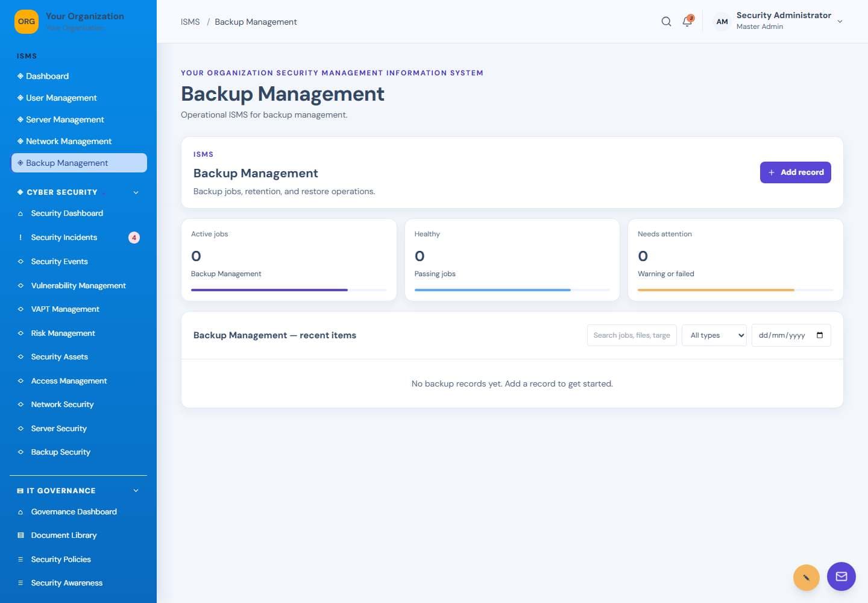Click the IT Governance section icon
The height and width of the screenshot is (603, 868).
[x=20, y=491]
